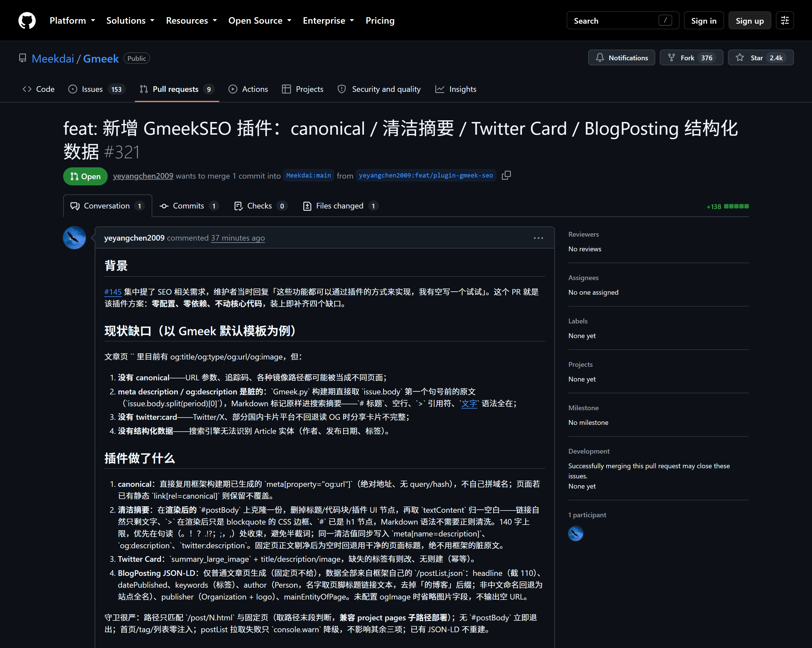Expand the Resources menu
The height and width of the screenshot is (648, 812).
[x=192, y=20]
